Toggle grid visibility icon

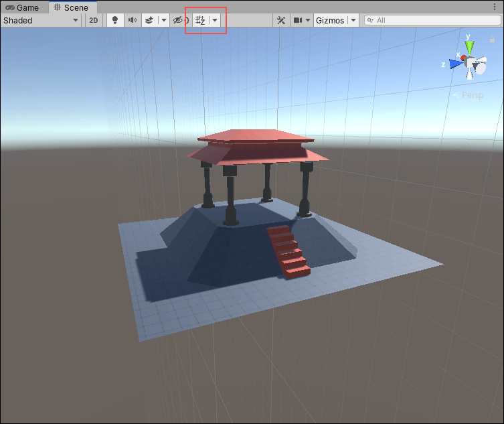click(x=199, y=20)
